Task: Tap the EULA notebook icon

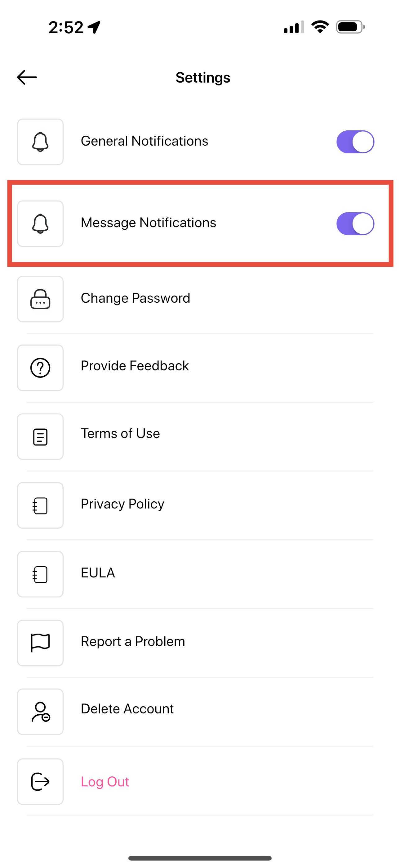Action: click(x=40, y=574)
